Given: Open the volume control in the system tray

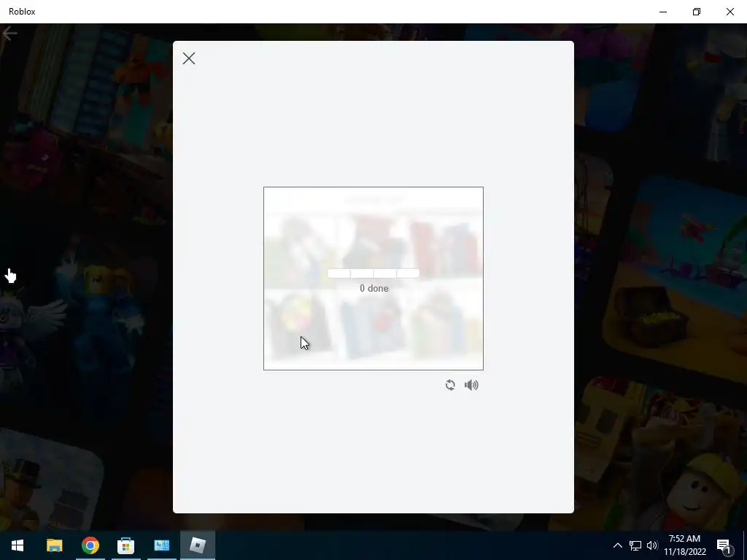Looking at the screenshot, I should [x=652, y=545].
